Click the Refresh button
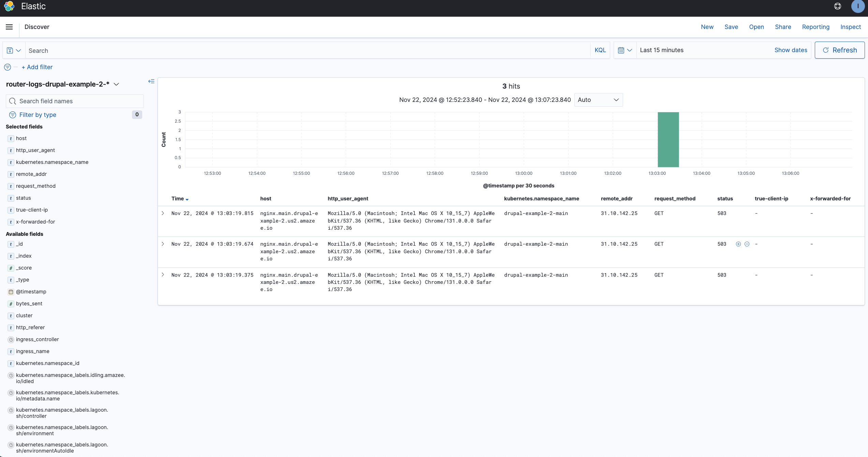This screenshot has height=457, width=868. click(839, 50)
